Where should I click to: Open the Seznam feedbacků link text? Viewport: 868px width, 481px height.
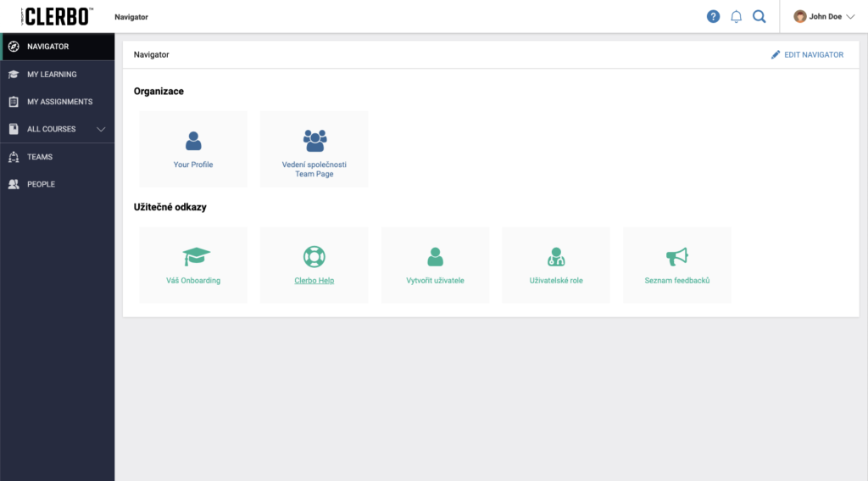677,281
